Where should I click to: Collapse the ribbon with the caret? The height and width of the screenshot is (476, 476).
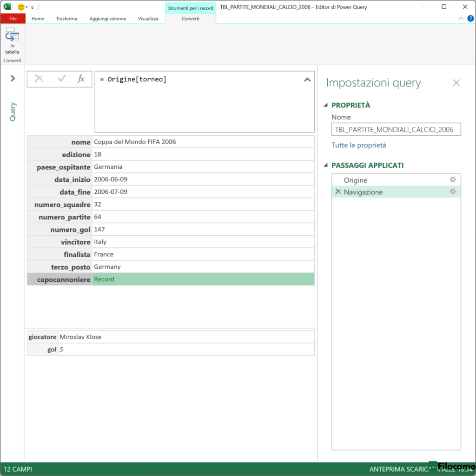[x=461, y=19]
